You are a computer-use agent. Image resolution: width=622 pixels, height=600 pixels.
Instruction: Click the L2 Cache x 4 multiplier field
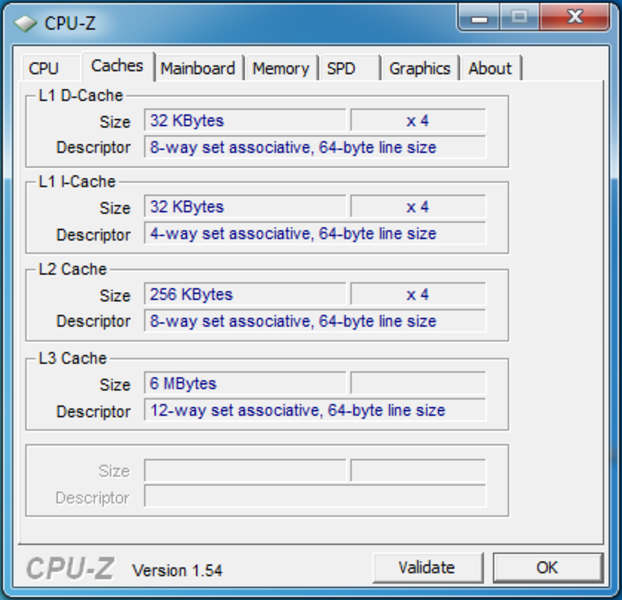[x=418, y=294]
